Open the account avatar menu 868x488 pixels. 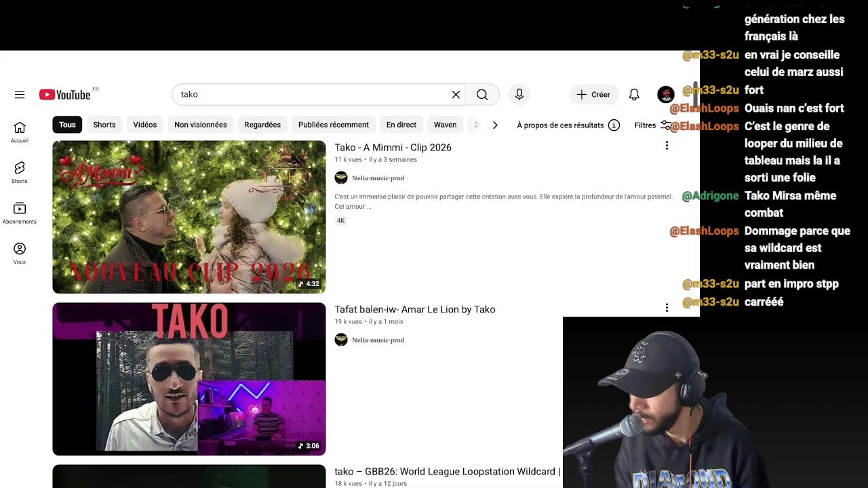pos(666,95)
